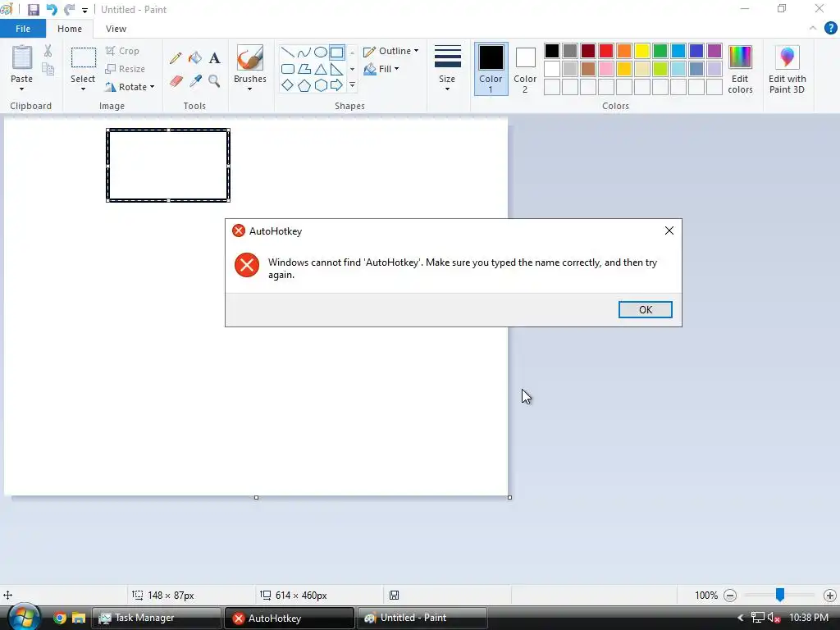Pick the yellow color swatch
This screenshot has height=630, width=840.
(641, 51)
